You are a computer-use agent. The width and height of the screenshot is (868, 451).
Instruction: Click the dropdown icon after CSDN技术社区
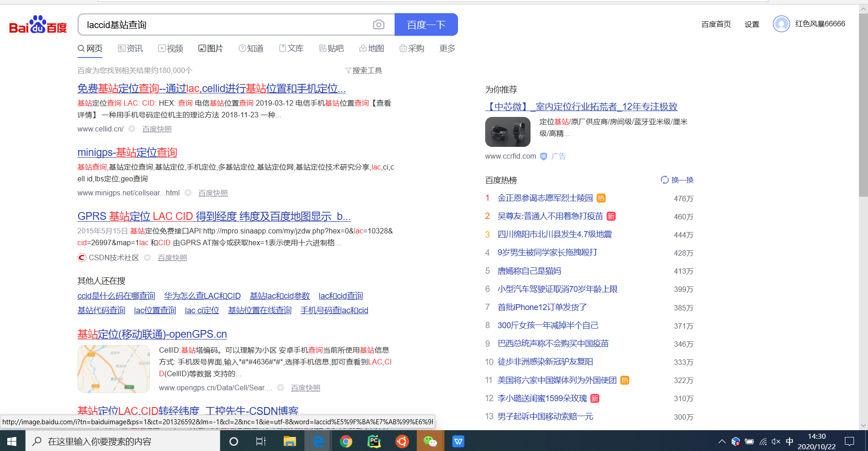click(x=147, y=257)
